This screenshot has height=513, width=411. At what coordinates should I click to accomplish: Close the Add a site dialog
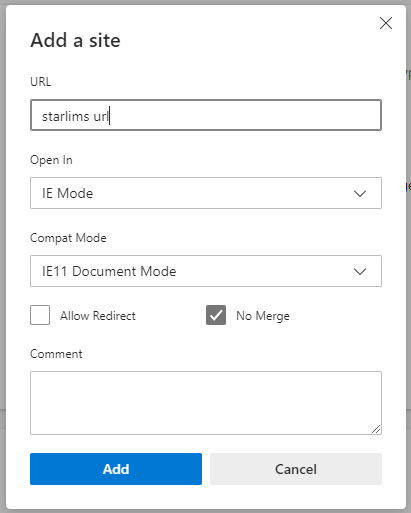point(386,23)
